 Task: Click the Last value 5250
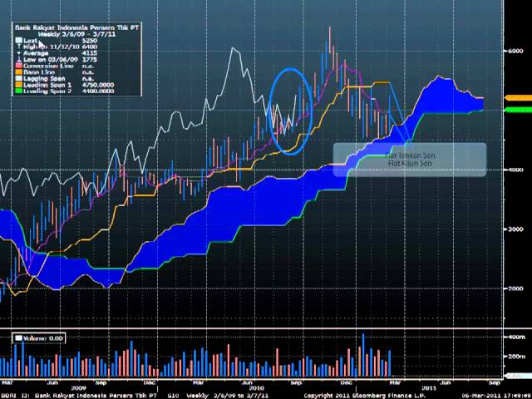coord(89,41)
